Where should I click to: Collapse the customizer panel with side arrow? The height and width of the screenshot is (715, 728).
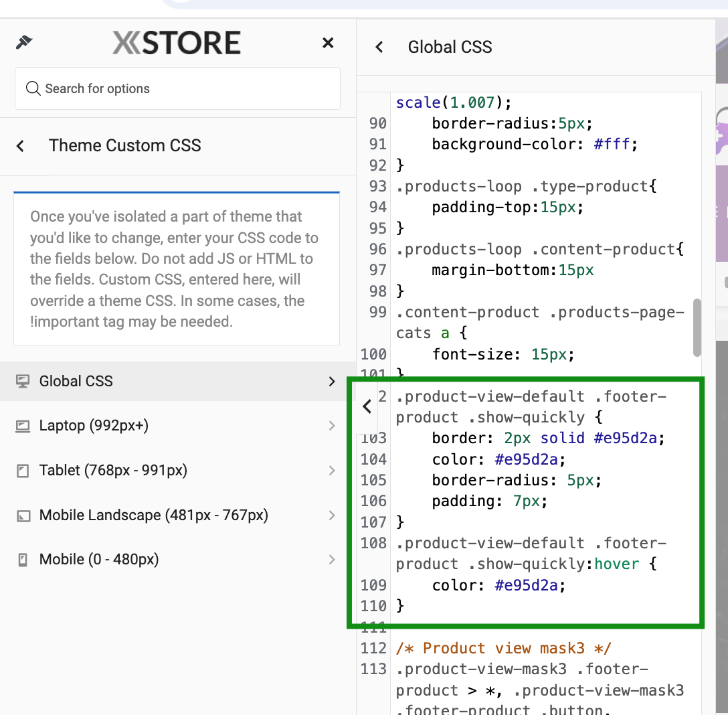click(367, 406)
